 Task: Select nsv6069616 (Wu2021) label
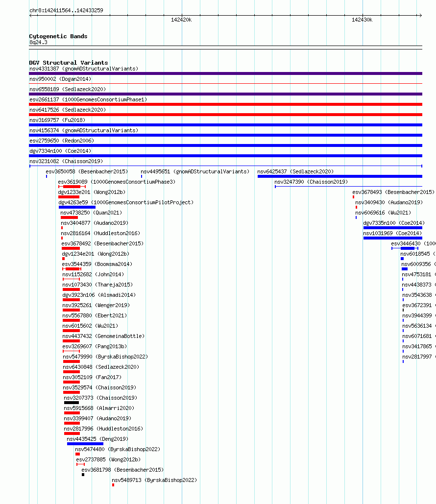pyautogui.click(x=383, y=213)
